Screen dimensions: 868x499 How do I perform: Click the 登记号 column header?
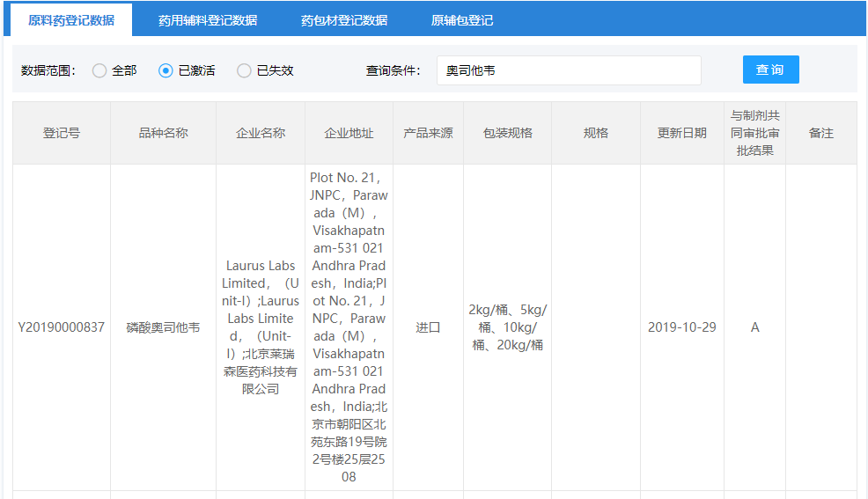pos(62,133)
